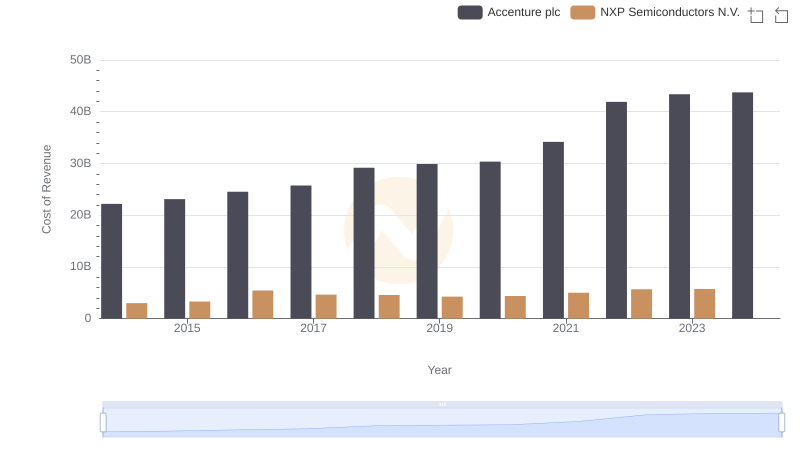Click Accenture bar for 2022
This screenshot has width=800, height=461.
coord(616,210)
